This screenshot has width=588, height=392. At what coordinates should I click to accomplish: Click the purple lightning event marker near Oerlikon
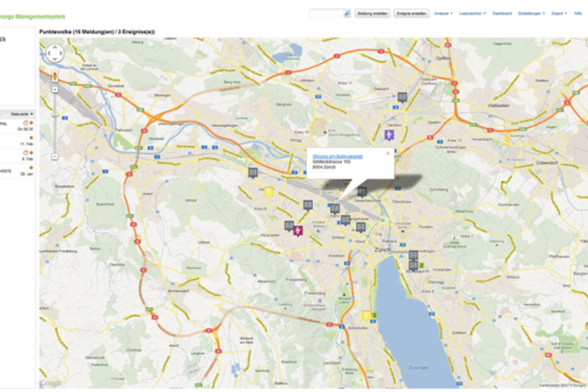[x=389, y=135]
